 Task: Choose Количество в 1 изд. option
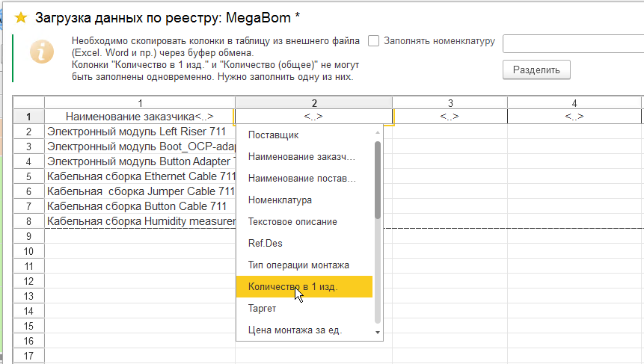[293, 287]
